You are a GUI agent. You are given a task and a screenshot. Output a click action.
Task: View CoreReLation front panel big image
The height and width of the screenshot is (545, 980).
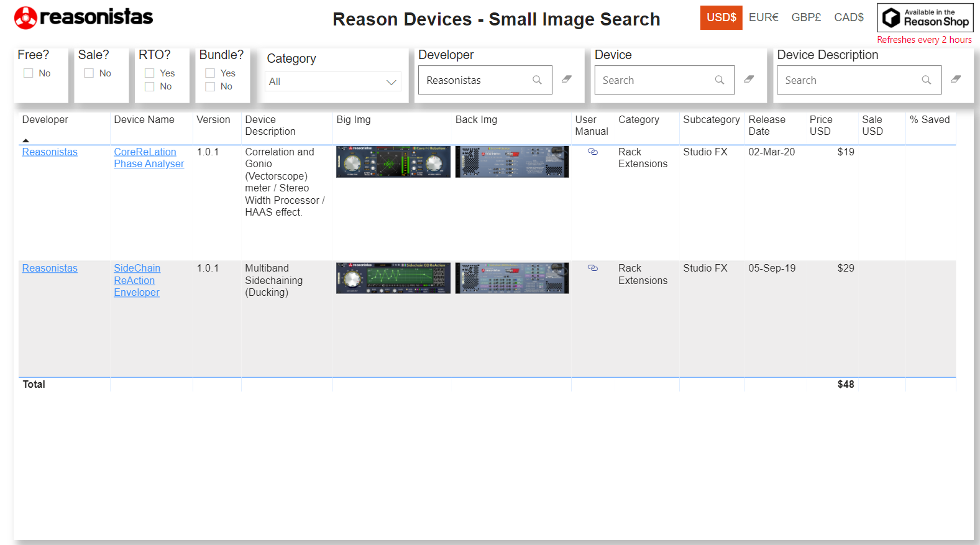point(393,162)
